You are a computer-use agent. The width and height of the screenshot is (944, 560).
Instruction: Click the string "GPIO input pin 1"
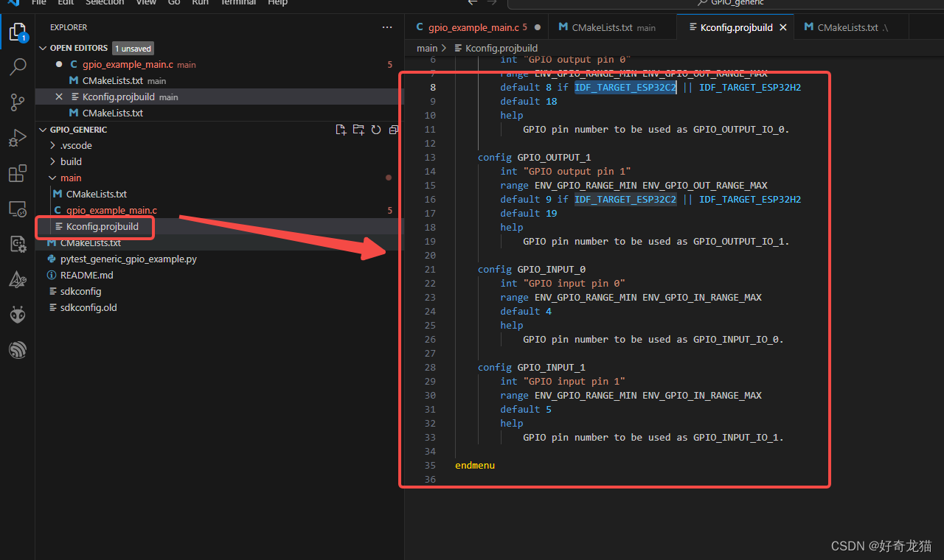(x=575, y=381)
